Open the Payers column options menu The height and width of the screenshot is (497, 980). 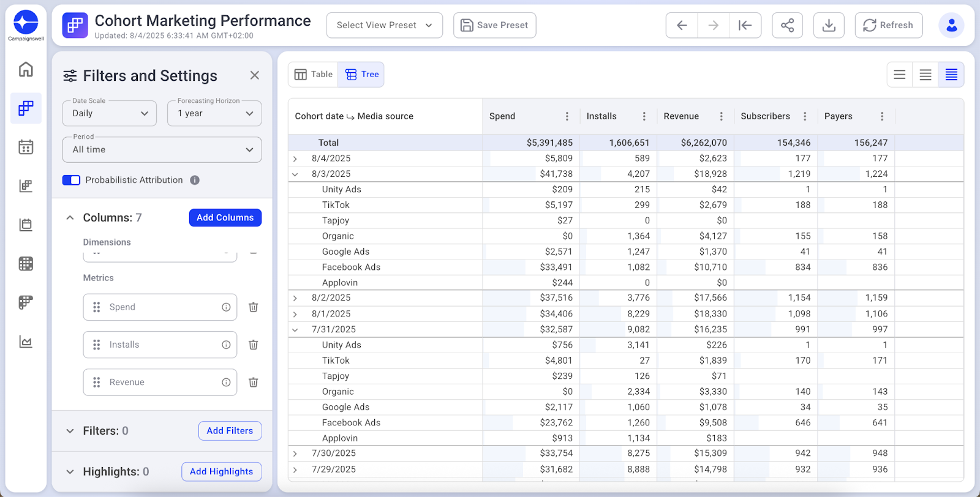[x=882, y=116]
